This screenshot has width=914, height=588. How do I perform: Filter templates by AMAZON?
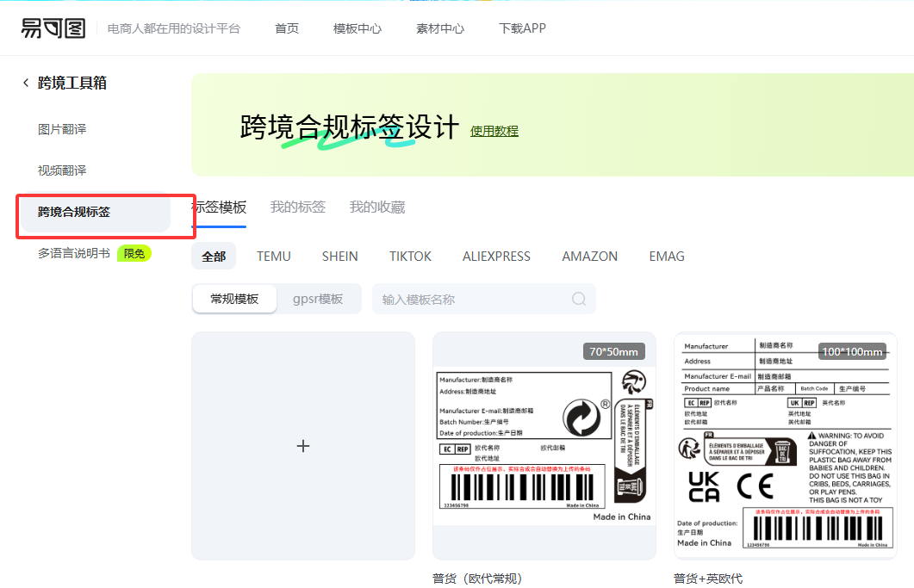pos(589,257)
